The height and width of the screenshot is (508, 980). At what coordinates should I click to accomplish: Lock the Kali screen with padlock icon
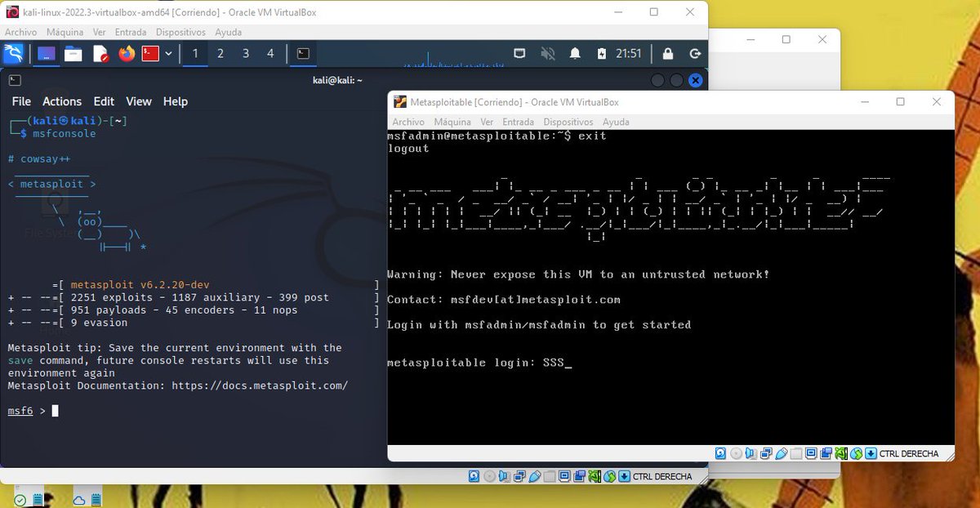[x=668, y=54]
